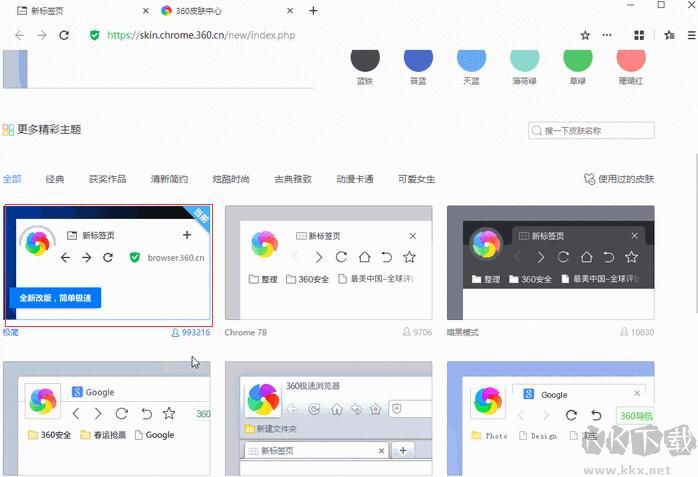
Task: Open the three-dot more options icon
Action: (x=607, y=35)
